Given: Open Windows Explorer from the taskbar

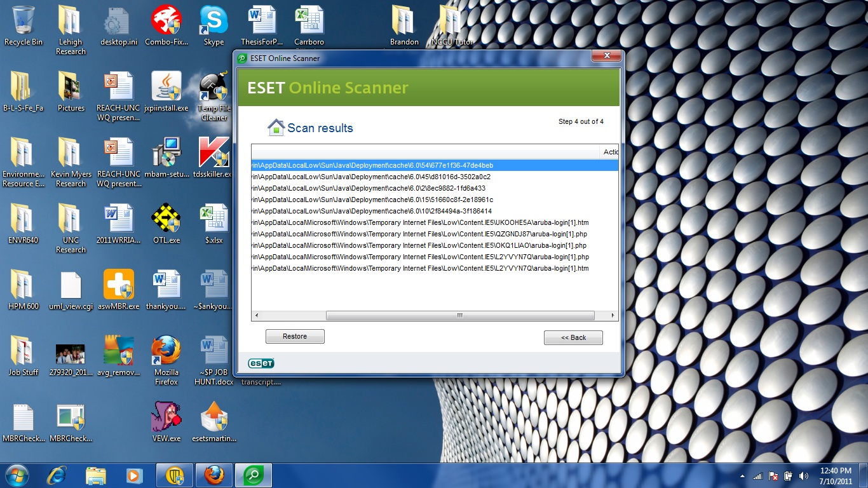Looking at the screenshot, I should pyautogui.click(x=96, y=475).
